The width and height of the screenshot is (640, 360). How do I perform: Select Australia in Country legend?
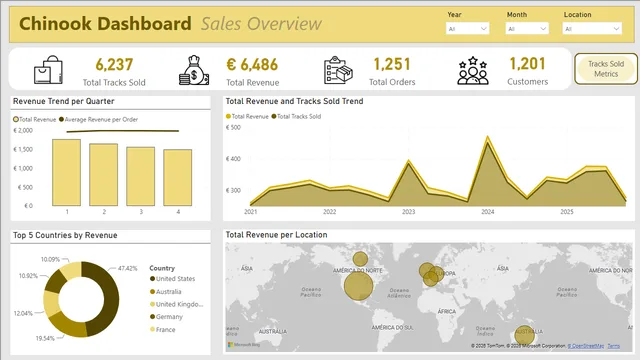coord(166,291)
